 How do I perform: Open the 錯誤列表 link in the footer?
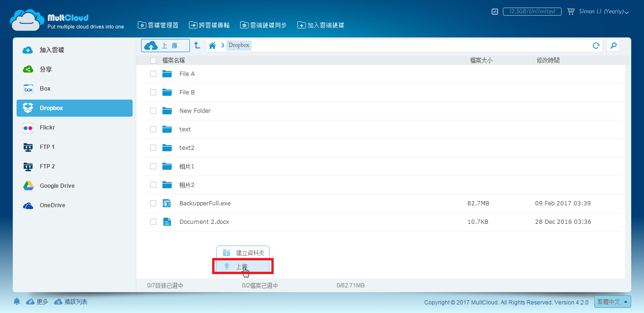point(71,302)
